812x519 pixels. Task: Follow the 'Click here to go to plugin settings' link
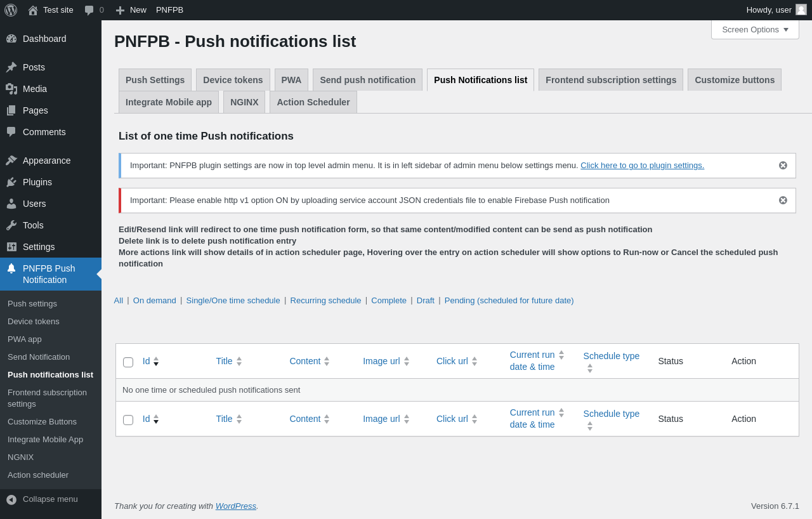642,166
